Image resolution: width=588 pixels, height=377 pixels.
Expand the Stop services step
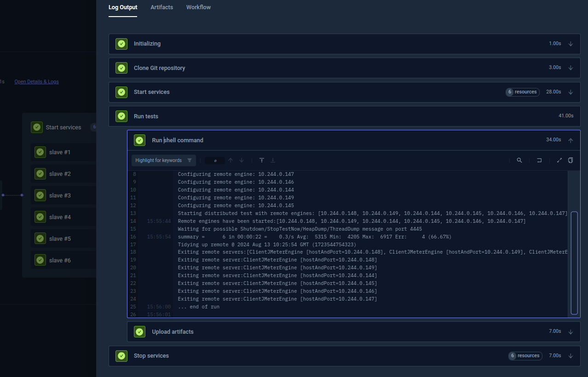click(x=571, y=355)
